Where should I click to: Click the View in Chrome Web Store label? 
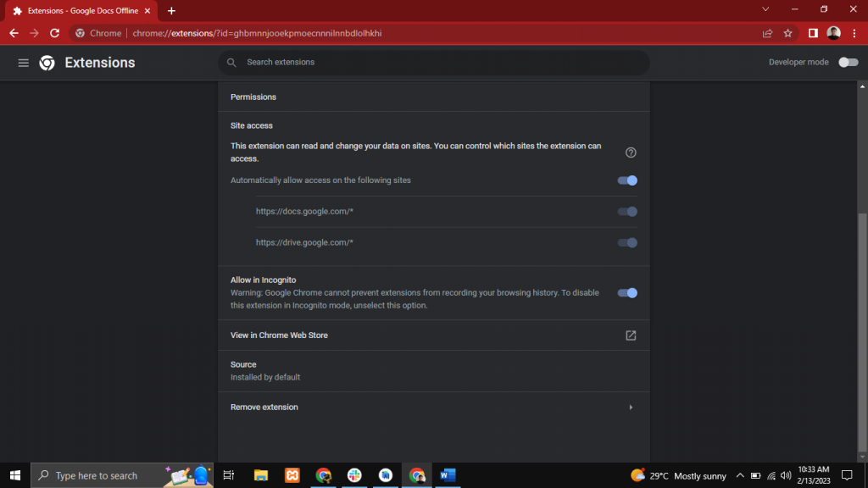pyautogui.click(x=279, y=335)
